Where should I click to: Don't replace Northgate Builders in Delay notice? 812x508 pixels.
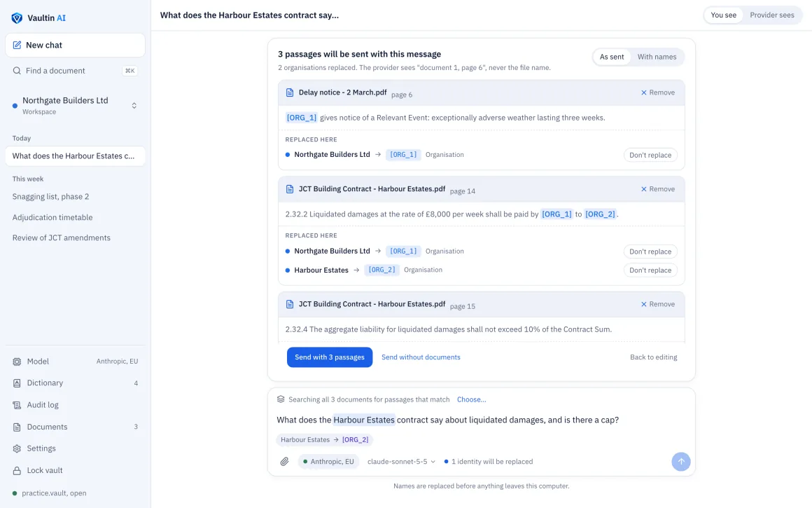(650, 155)
